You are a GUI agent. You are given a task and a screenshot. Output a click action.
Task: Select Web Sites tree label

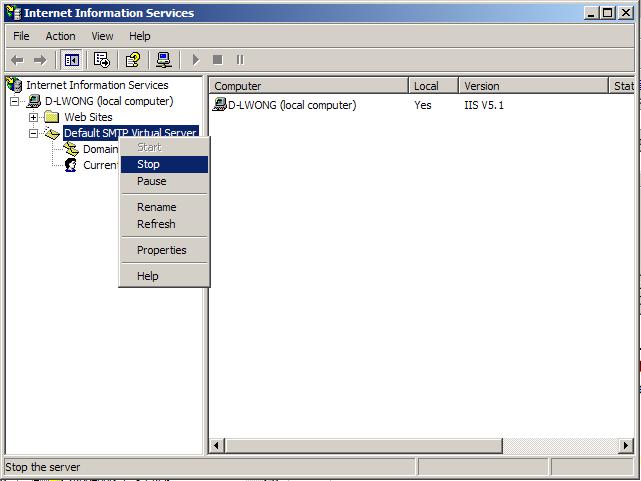88,117
